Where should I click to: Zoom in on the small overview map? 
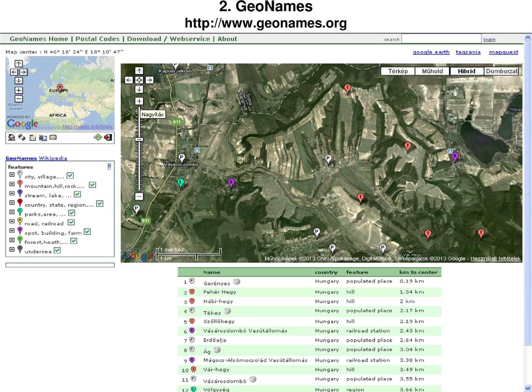19,90
